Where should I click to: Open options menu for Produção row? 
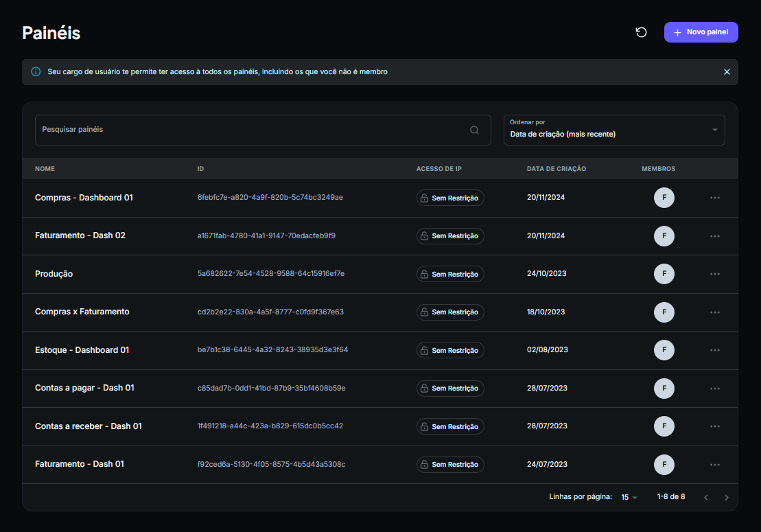714,274
